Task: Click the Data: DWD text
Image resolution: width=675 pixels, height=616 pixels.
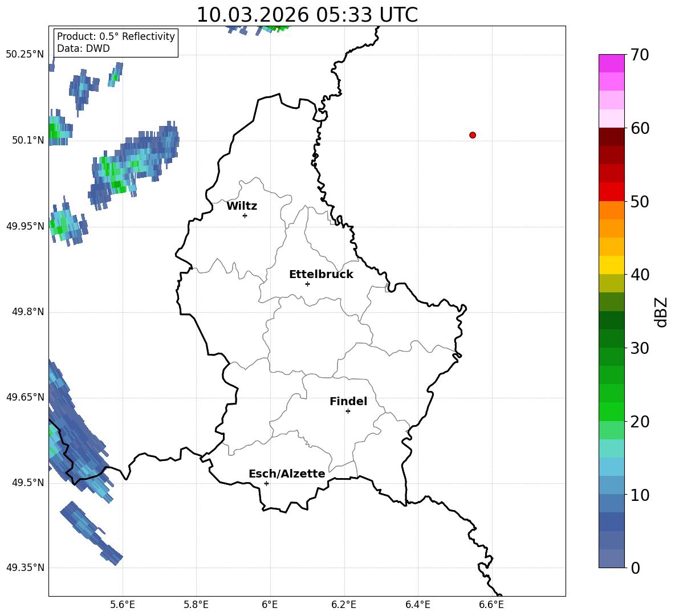Action: pos(83,48)
